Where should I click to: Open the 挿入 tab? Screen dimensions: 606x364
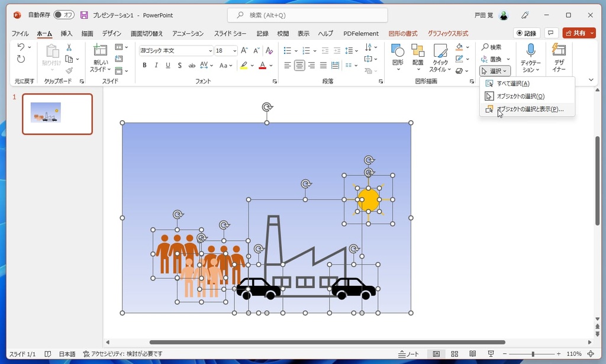(x=66, y=34)
